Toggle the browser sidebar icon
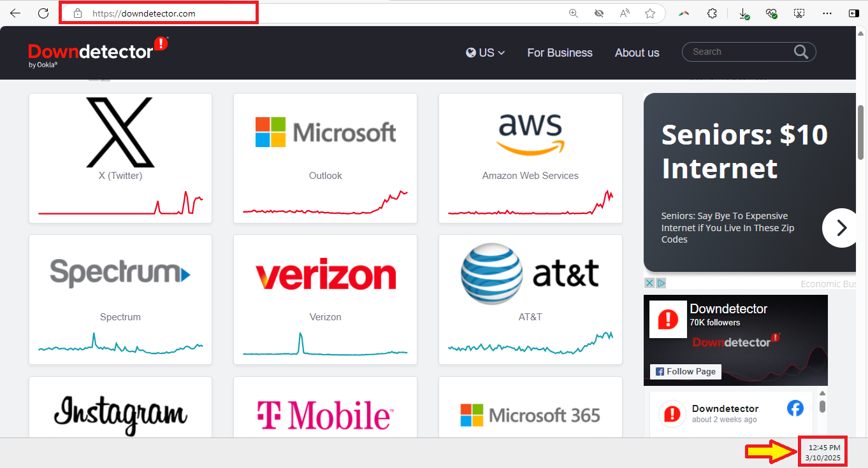The width and height of the screenshot is (868, 468). (x=854, y=13)
